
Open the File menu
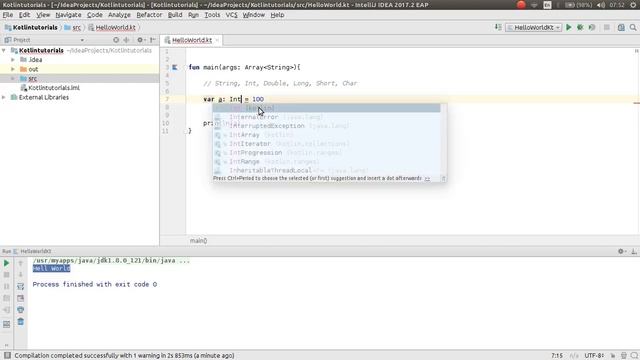(8, 15)
